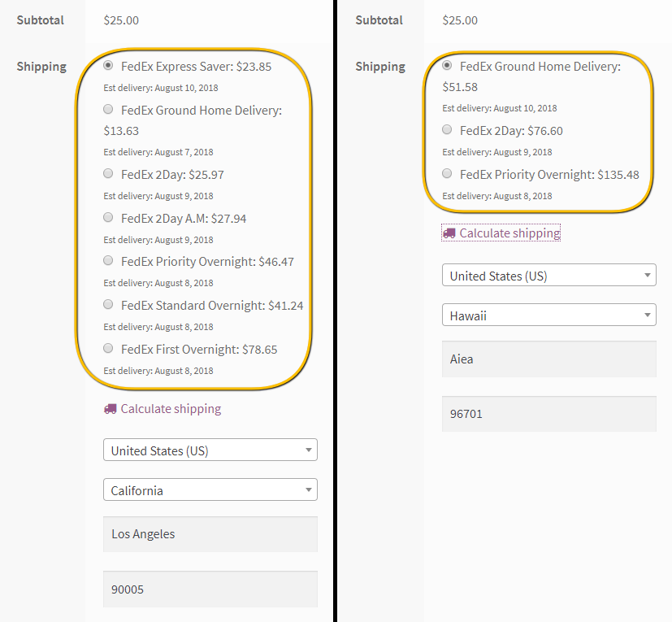Choose FedEx 2Day $76.60 shipping option
This screenshot has width=672, height=622.
pyautogui.click(x=447, y=129)
